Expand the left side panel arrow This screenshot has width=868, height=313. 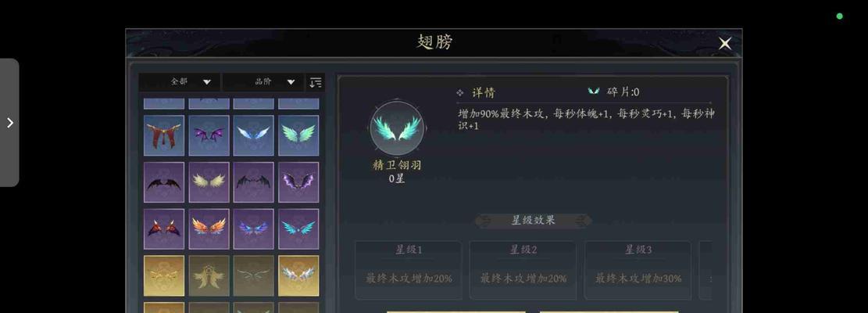pos(9,122)
